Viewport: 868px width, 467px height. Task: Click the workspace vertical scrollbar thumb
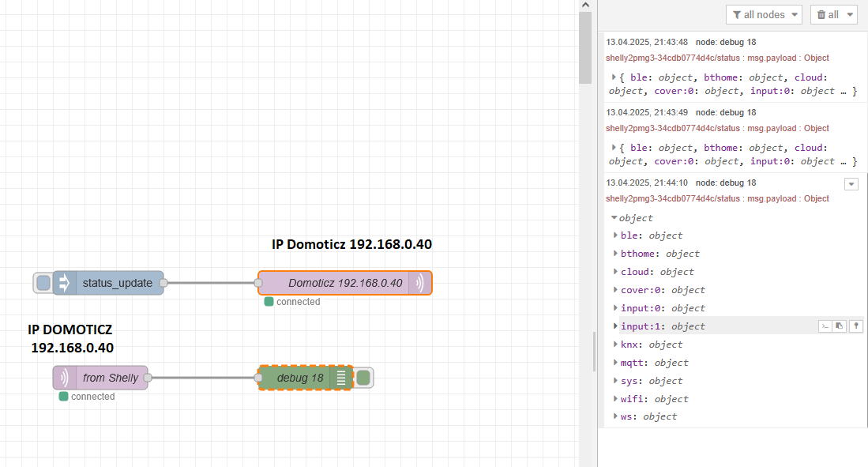[x=585, y=47]
